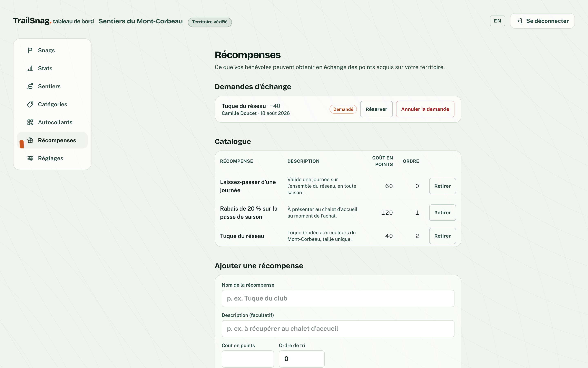Image resolution: width=588 pixels, height=368 pixels.
Task: Click the Ordre column header
Action: click(411, 161)
